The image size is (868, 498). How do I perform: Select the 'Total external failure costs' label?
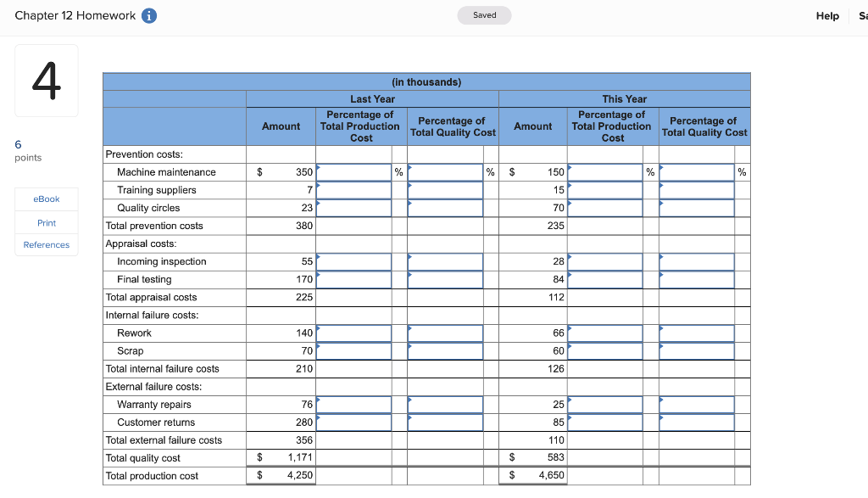[164, 440]
